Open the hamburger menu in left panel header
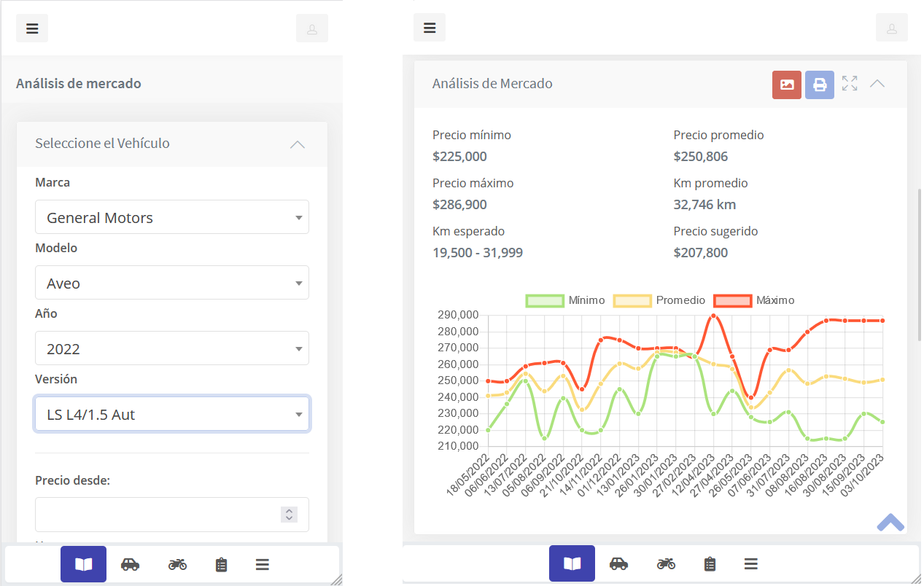This screenshot has width=924, height=586. (32, 28)
